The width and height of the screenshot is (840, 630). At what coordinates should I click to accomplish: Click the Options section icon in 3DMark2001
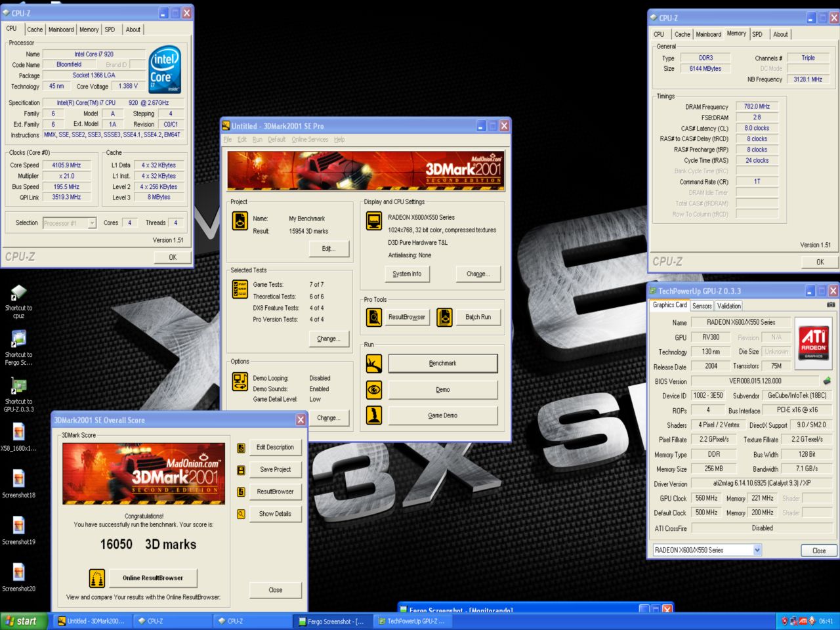(240, 382)
